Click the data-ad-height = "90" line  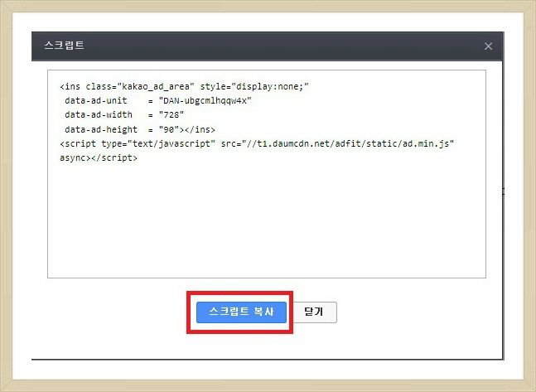pos(140,129)
